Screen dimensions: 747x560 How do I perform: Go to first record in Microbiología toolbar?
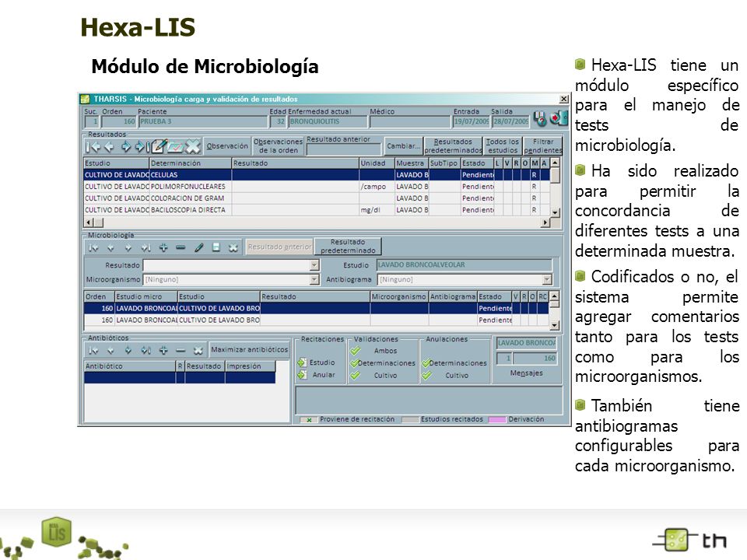click(93, 247)
